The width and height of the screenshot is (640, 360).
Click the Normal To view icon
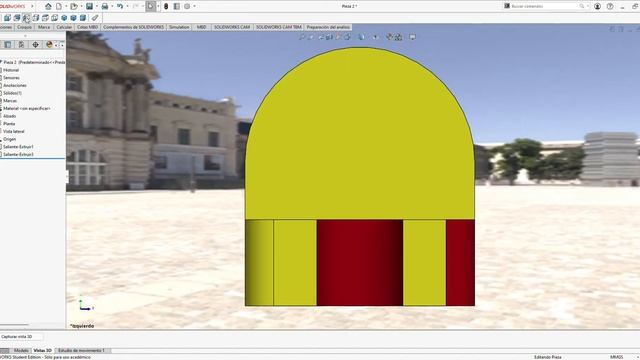(95, 18)
